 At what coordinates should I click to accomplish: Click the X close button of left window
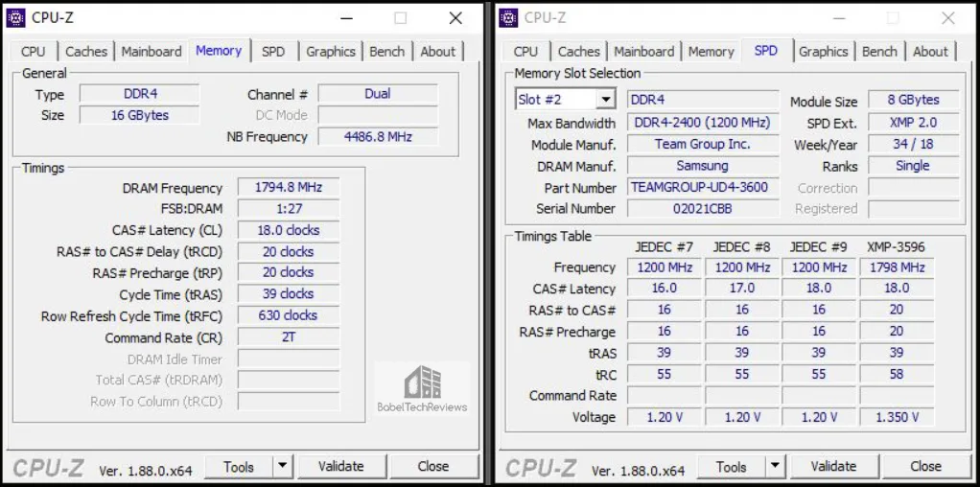click(455, 18)
